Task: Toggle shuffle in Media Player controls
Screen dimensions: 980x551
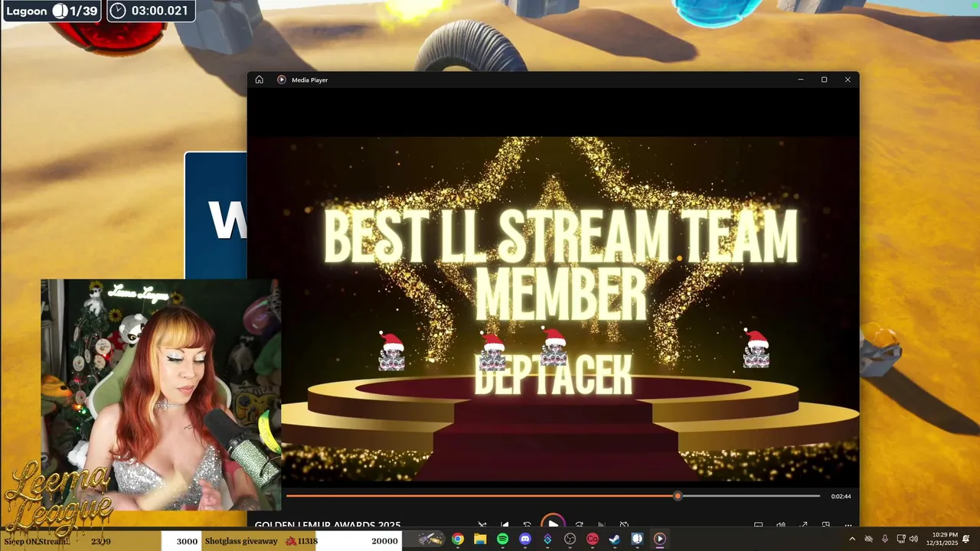Action: [482, 526]
